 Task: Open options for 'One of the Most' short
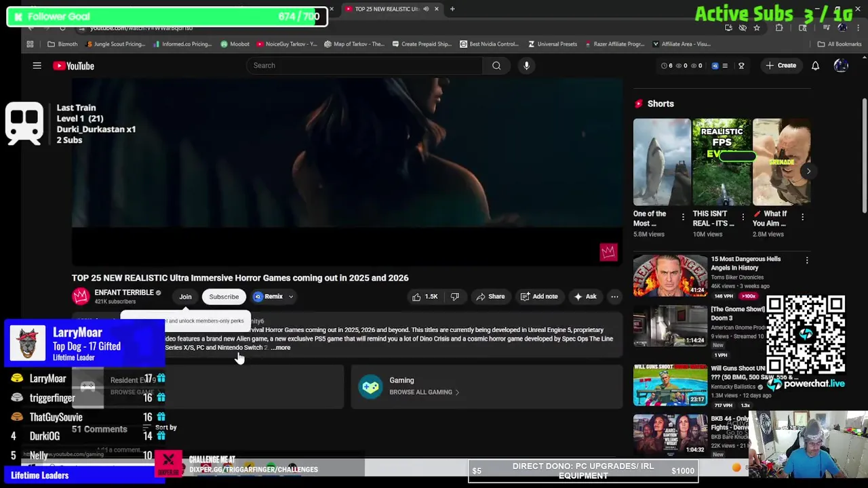683,218
